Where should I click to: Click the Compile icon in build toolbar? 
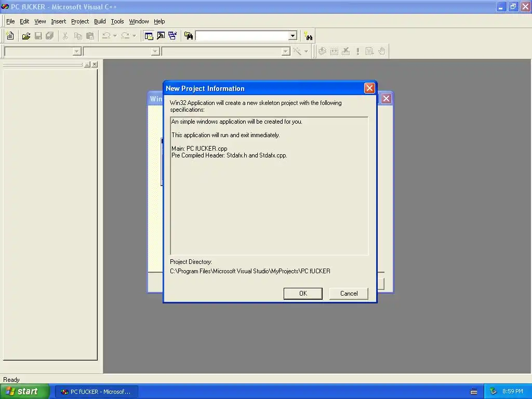[x=322, y=51]
